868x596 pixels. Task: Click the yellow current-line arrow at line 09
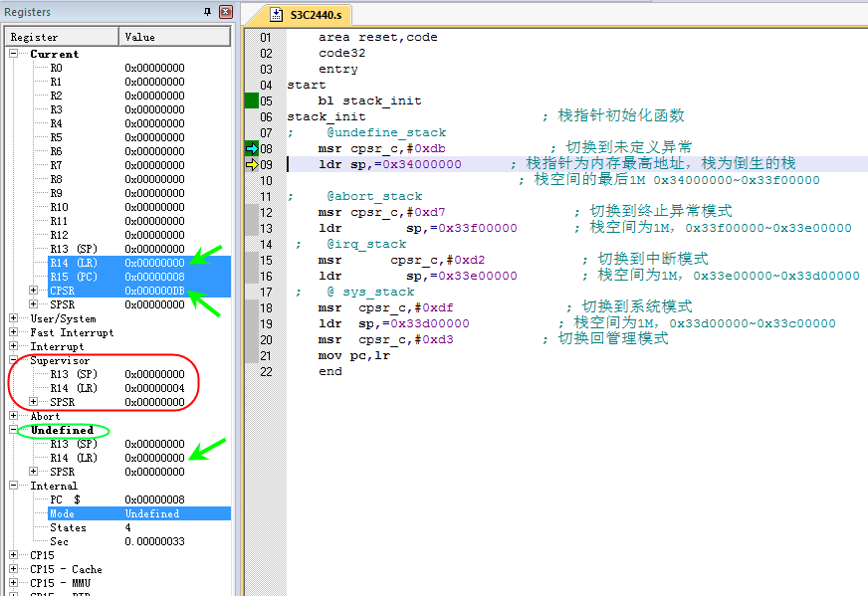251,164
